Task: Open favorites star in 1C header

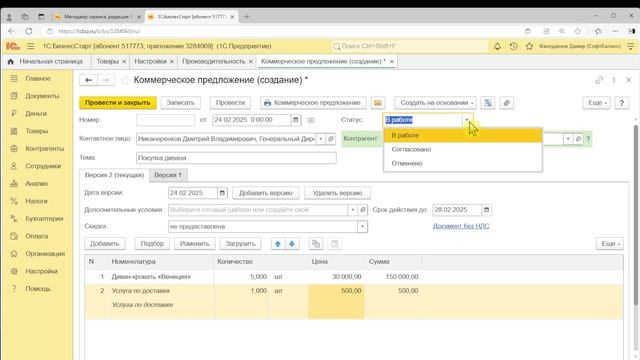Action: pos(529,46)
